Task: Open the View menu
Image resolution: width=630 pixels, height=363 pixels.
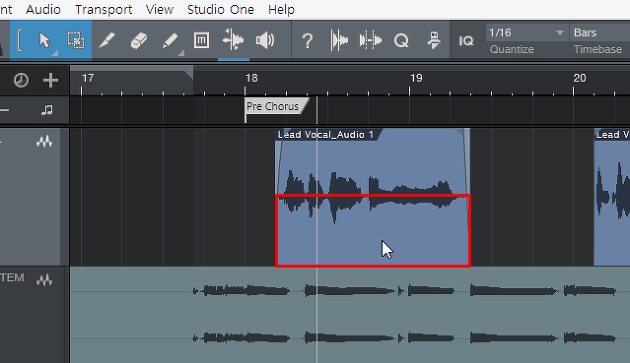Action: pyautogui.click(x=160, y=9)
